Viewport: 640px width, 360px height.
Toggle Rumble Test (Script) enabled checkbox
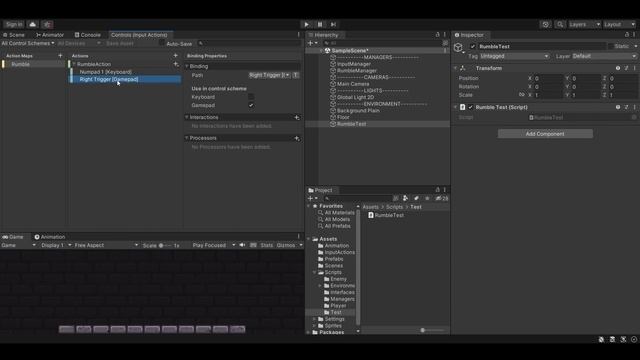click(471, 107)
